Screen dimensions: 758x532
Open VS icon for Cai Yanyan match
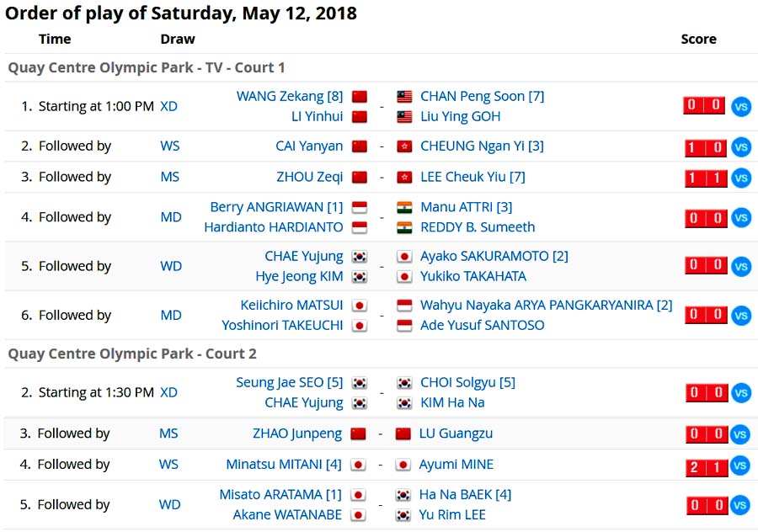point(740,147)
